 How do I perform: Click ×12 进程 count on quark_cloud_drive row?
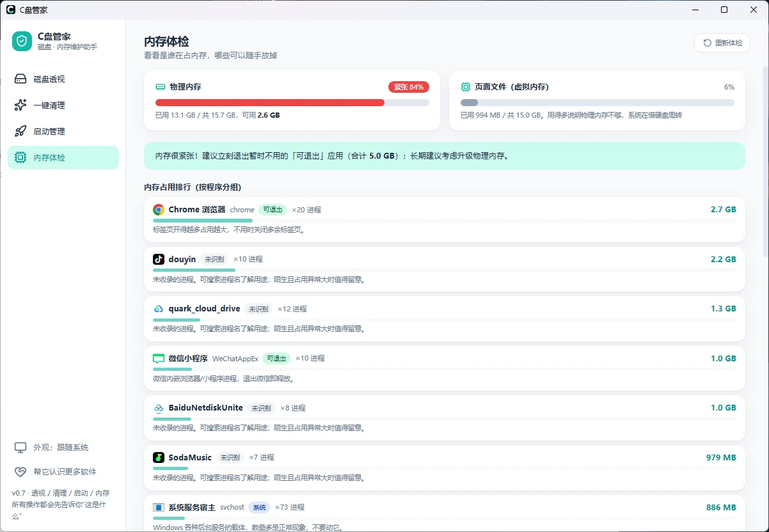pyautogui.click(x=292, y=309)
